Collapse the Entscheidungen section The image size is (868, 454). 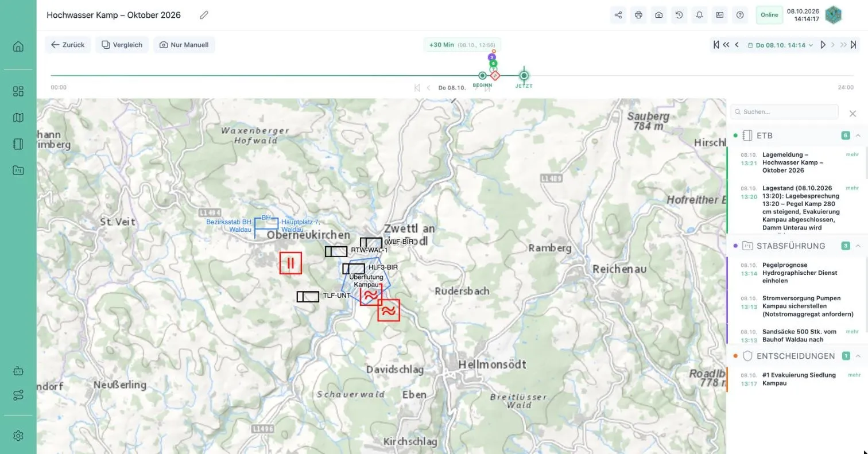coord(858,356)
